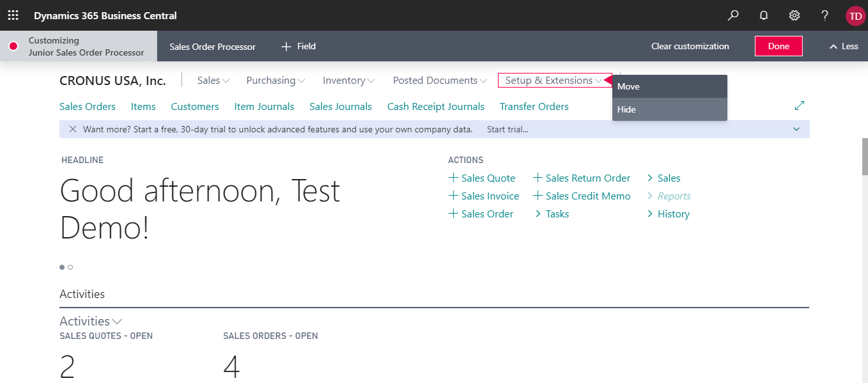Screen dimensions: 868x383
Task: Open the TD user account avatar
Action: [855, 16]
